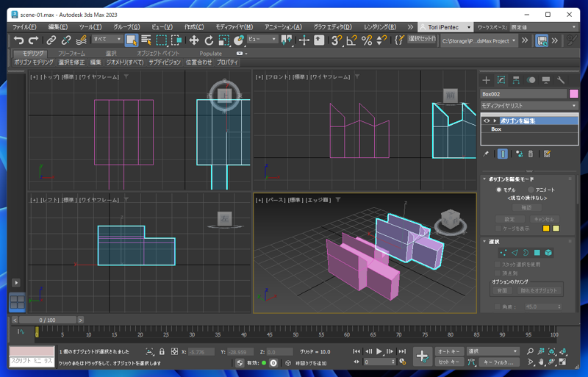Viewport: 588px width, 377px height.
Task: Click the Select and Place icon
Action: (x=239, y=40)
